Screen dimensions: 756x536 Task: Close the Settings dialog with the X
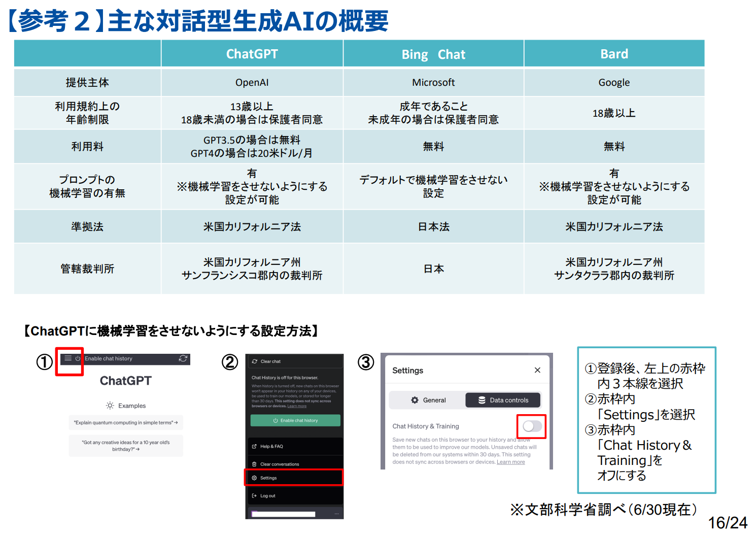pos(537,370)
